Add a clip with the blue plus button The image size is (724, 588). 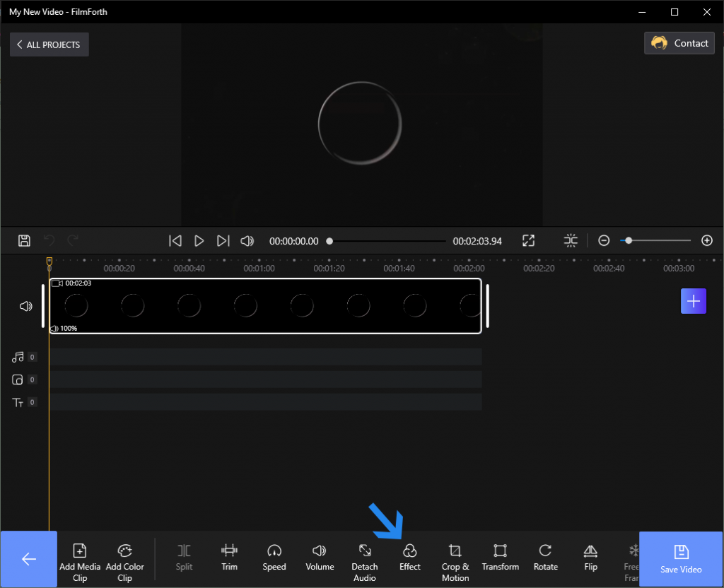(693, 301)
